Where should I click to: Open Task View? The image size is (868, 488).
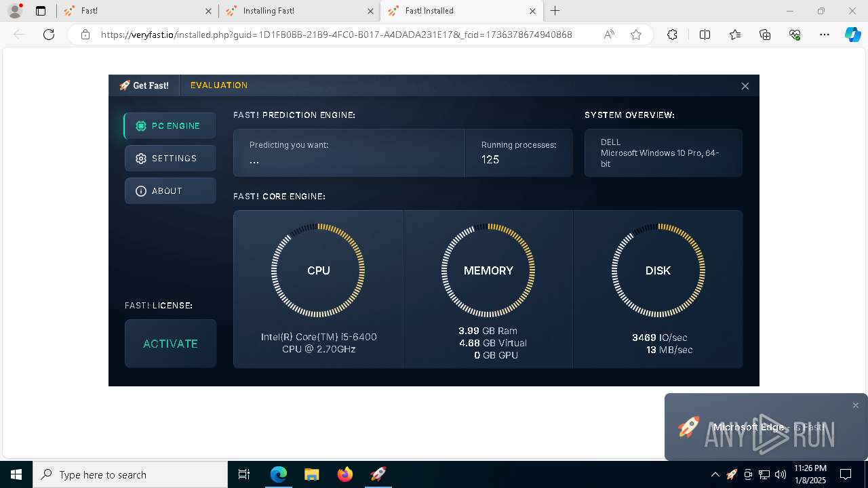point(244,474)
